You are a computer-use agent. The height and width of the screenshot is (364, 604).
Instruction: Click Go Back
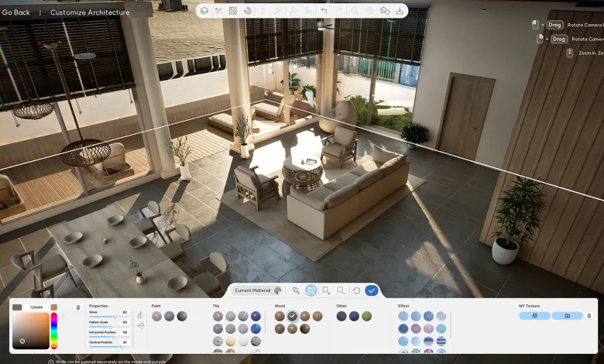16,12
